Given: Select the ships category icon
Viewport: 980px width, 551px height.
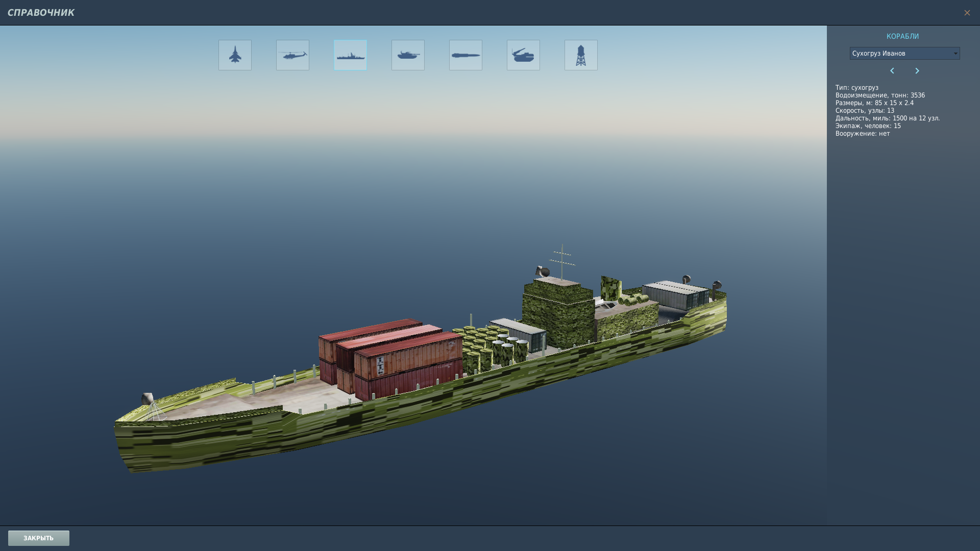Looking at the screenshot, I should pos(350,55).
